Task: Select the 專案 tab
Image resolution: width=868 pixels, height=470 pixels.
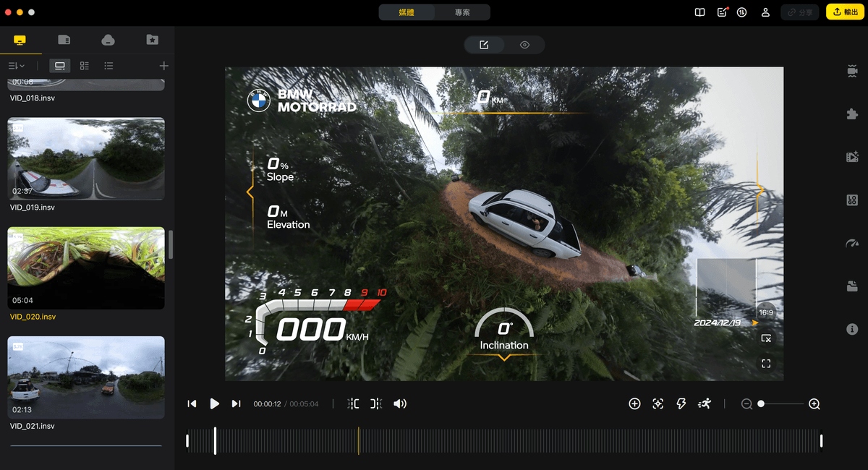Action: [x=462, y=12]
